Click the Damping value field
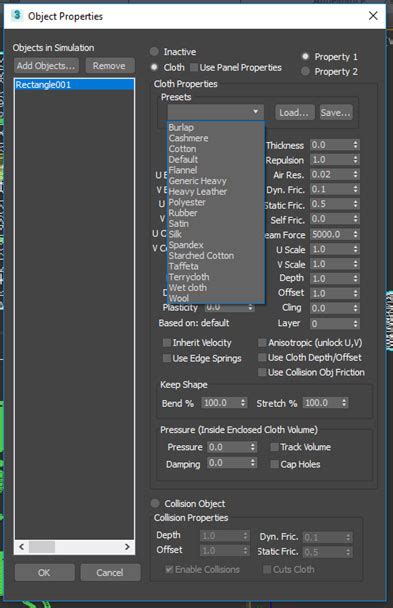Viewport: 393px width, 608px height. point(228,463)
